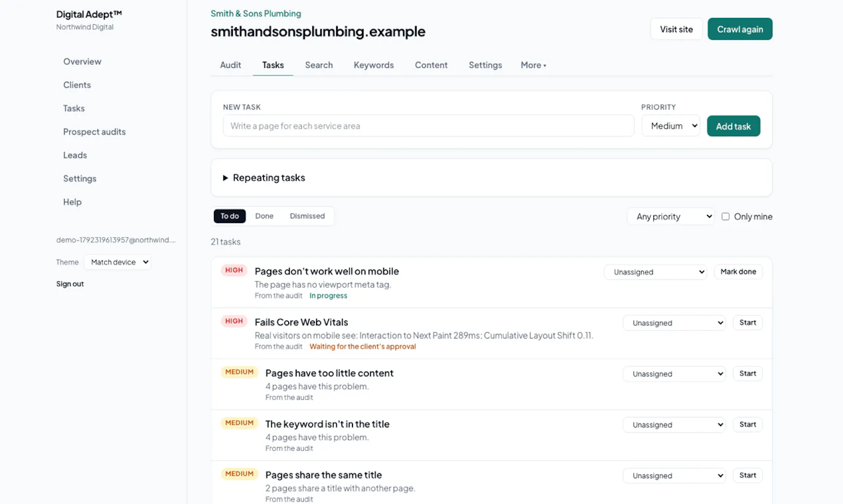Focus the New task input field
This screenshot has width=843, height=504.
pyautogui.click(x=428, y=126)
